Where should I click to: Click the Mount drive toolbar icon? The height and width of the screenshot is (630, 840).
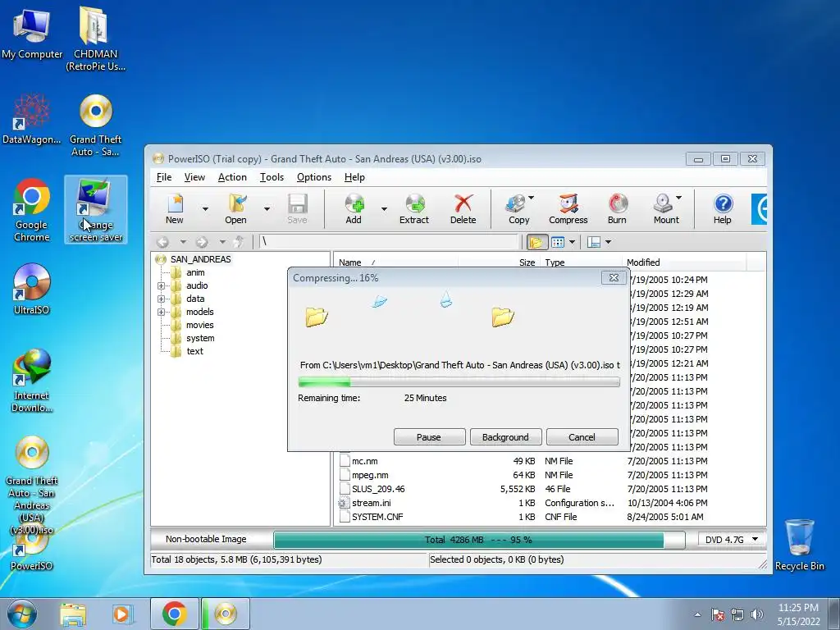(x=663, y=204)
